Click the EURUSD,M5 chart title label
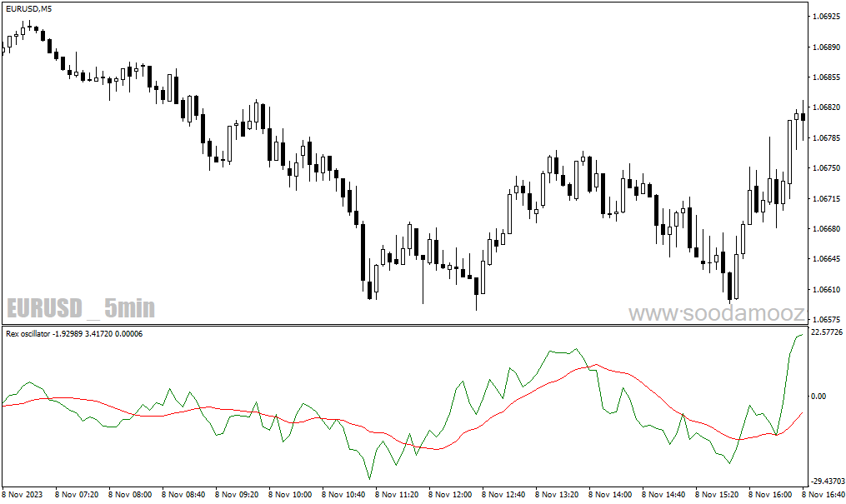 pyautogui.click(x=28, y=9)
